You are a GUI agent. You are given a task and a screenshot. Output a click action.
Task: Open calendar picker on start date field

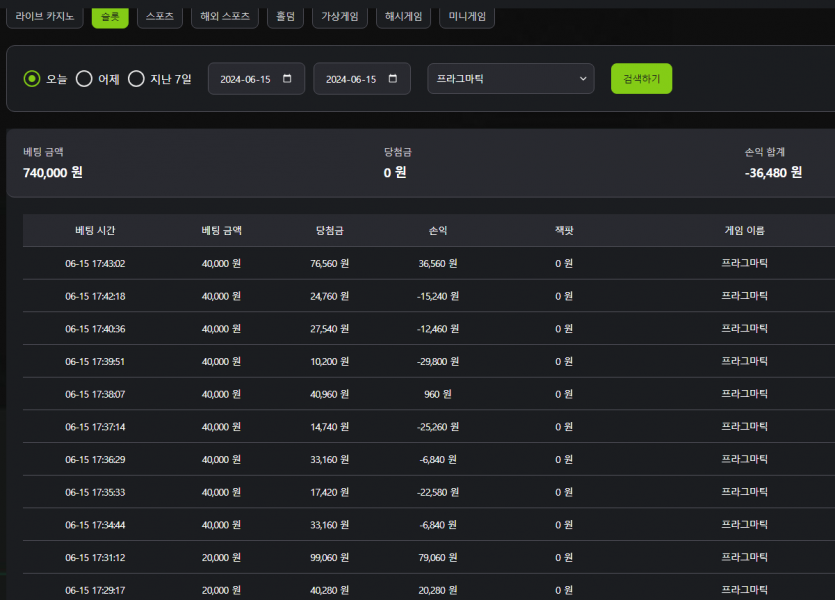pyautogui.click(x=287, y=79)
